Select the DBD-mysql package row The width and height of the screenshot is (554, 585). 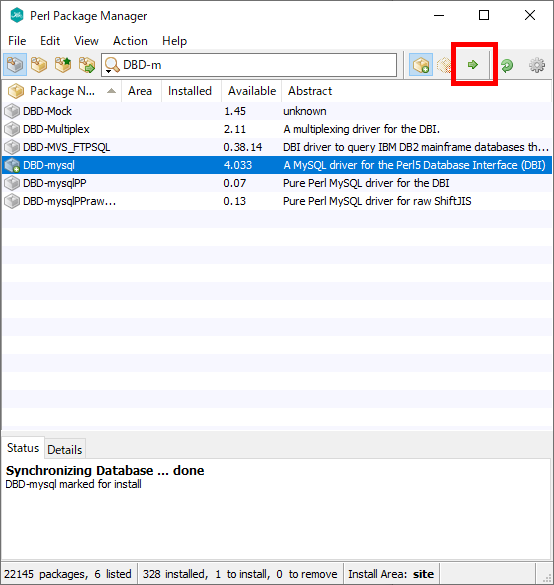[277, 165]
